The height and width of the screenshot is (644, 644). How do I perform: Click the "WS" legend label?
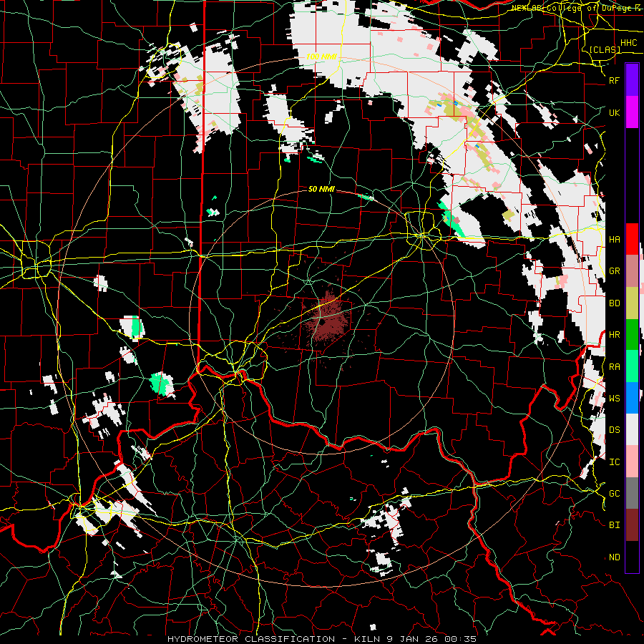coord(614,399)
